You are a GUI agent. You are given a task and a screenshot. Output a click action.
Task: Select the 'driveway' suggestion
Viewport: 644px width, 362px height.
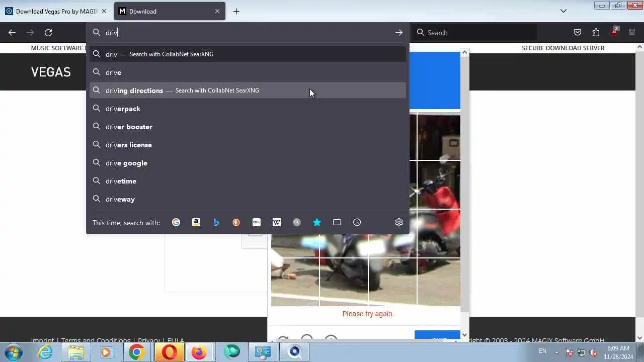pyautogui.click(x=248, y=199)
